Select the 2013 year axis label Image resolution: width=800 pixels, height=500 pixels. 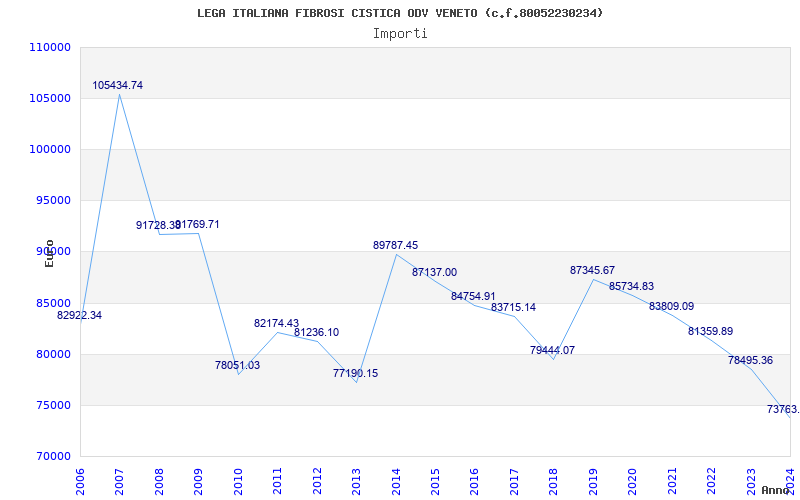tap(356, 480)
